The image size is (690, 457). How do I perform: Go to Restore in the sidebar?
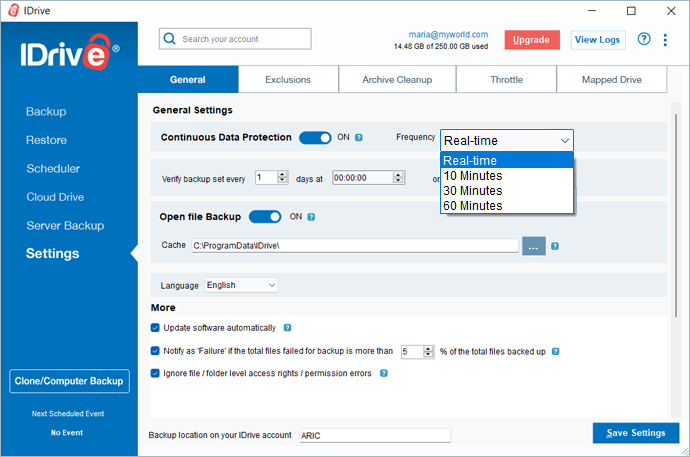pyautogui.click(x=46, y=140)
